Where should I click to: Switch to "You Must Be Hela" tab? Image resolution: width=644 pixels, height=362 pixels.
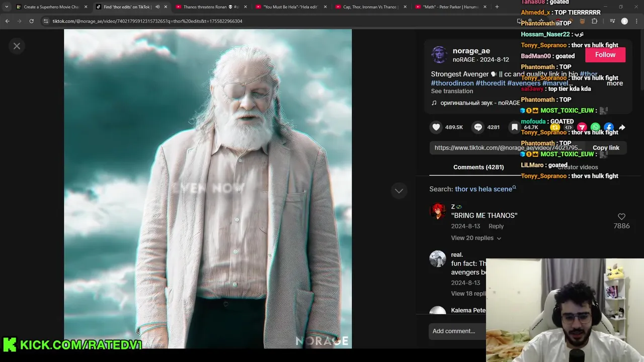tap(291, 7)
